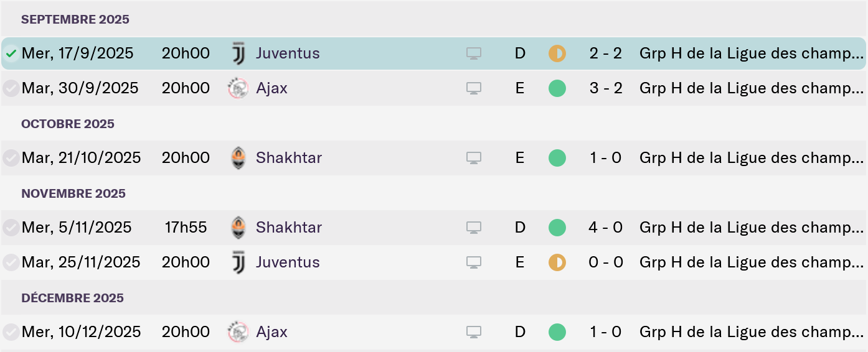Click TV monitor icon on 17/9/2025 Juventus row
This screenshot has height=352, width=868.
[x=474, y=53]
